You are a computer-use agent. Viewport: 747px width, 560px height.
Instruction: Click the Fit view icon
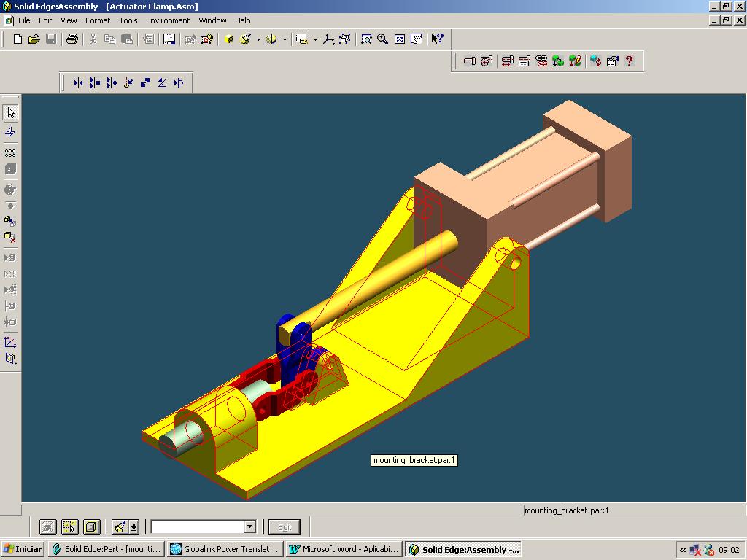pyautogui.click(x=400, y=39)
